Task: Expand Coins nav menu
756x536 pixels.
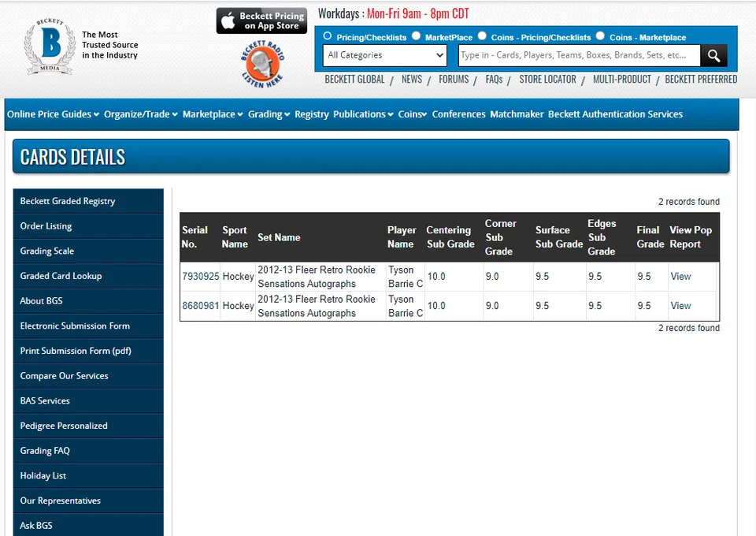Action: click(x=412, y=114)
